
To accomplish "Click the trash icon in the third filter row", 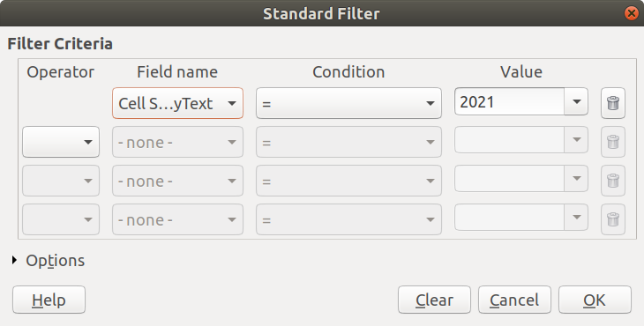I will pyautogui.click(x=613, y=181).
